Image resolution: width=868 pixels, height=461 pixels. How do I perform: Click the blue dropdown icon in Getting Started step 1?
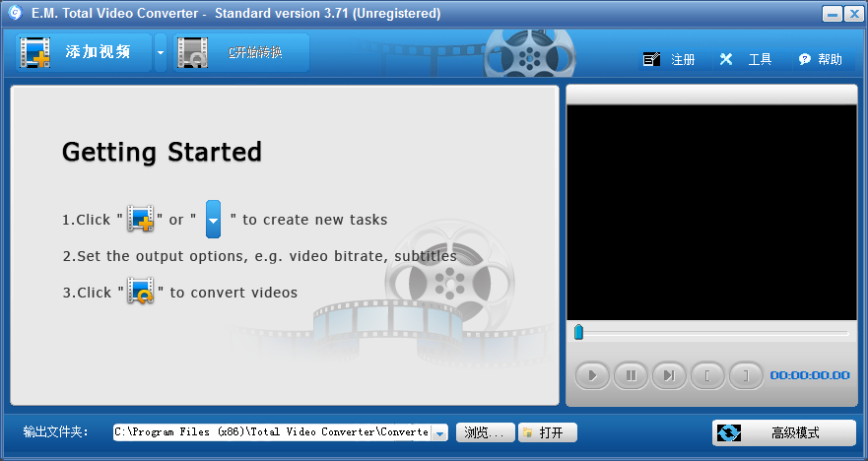(x=213, y=219)
